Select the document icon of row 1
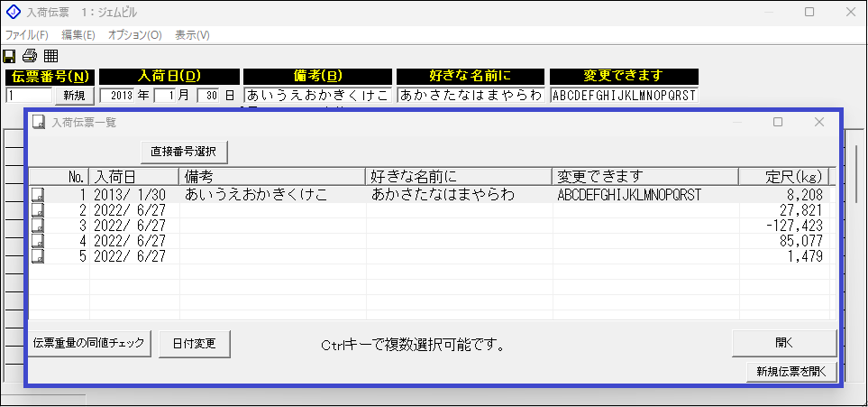Image resolution: width=868 pixels, height=407 pixels. [x=38, y=194]
